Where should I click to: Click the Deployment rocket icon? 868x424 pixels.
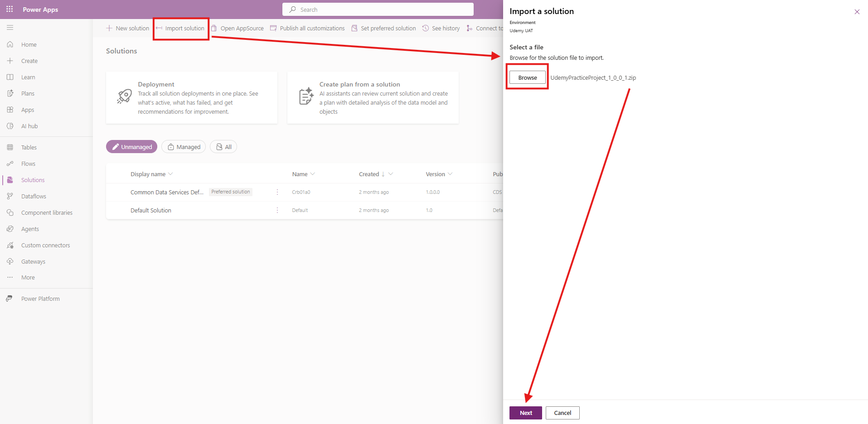click(124, 96)
